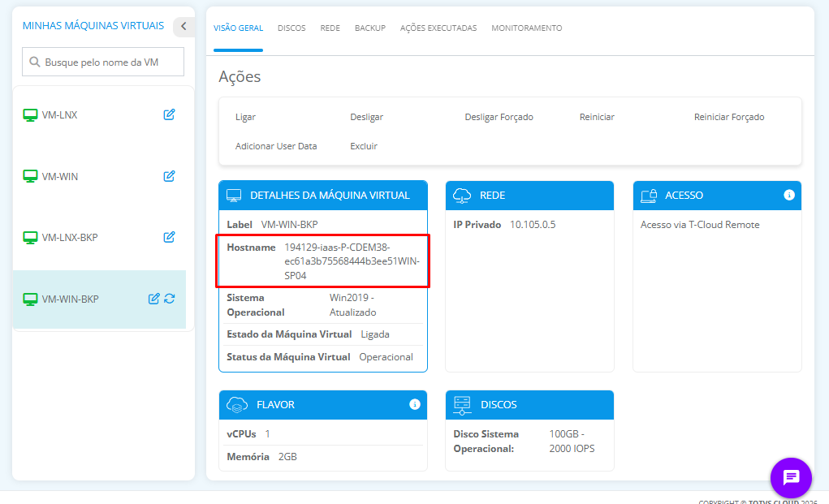829x504 pixels.
Task: Click the Desligar action
Action: (366, 117)
